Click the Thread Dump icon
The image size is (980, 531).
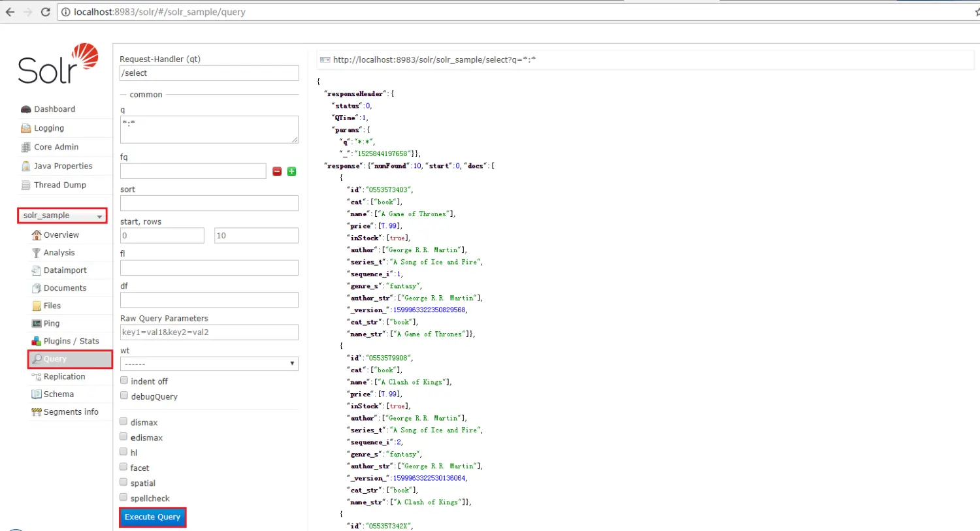click(26, 185)
